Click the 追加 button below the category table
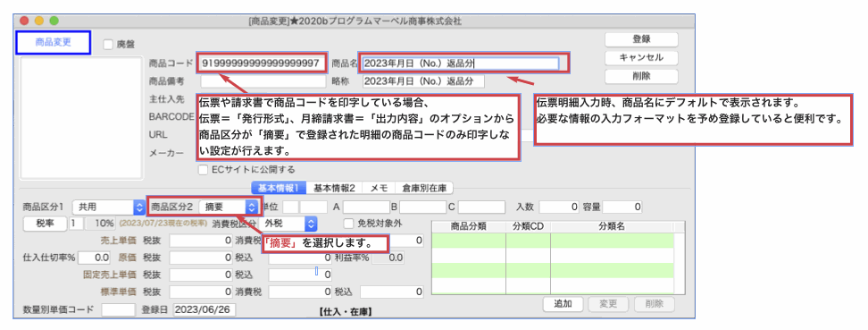Viewport: 868px width, 330px height. tap(562, 304)
